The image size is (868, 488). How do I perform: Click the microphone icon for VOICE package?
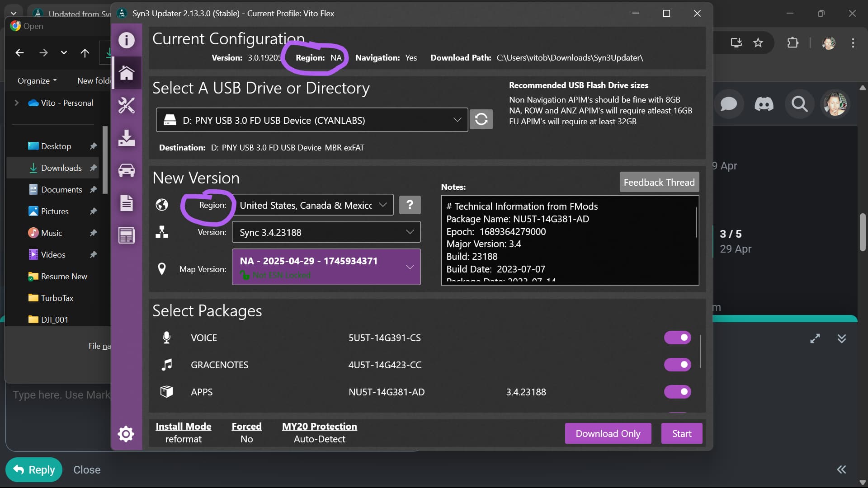167,338
